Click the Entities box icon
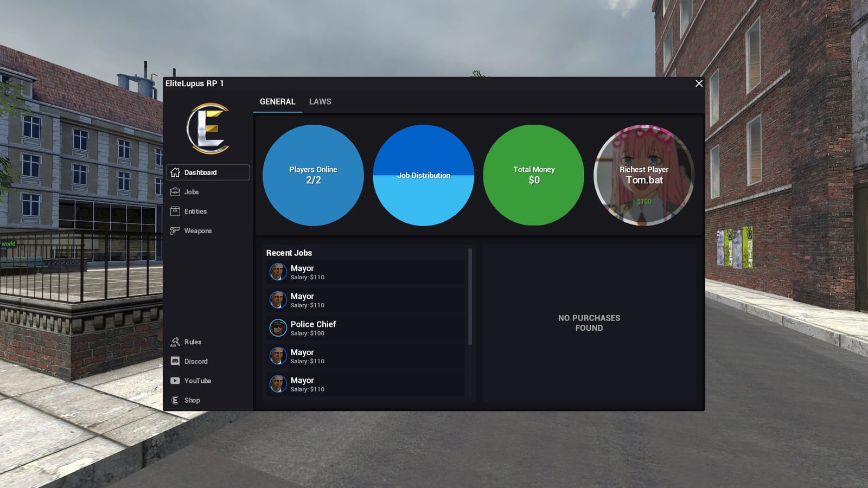The image size is (868, 488). click(x=175, y=211)
